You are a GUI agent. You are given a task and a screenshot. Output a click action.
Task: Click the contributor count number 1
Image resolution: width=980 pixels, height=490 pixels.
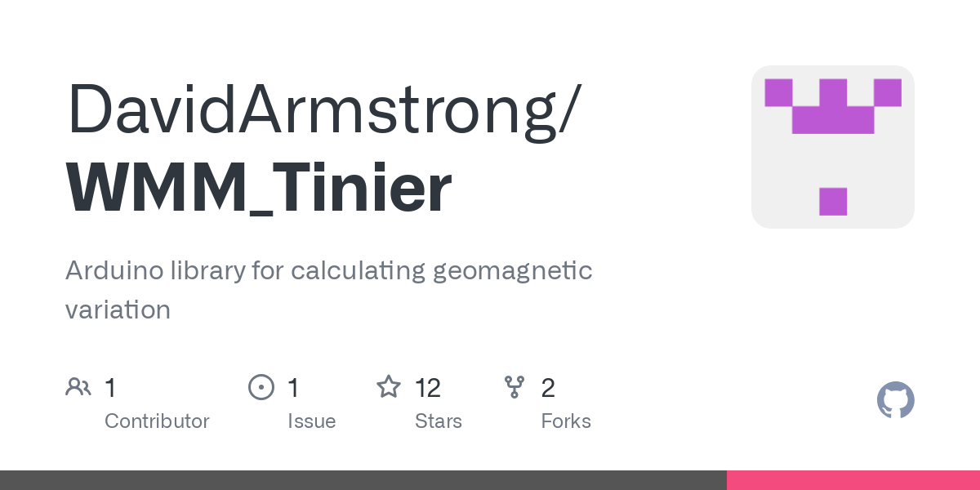pyautogui.click(x=110, y=387)
